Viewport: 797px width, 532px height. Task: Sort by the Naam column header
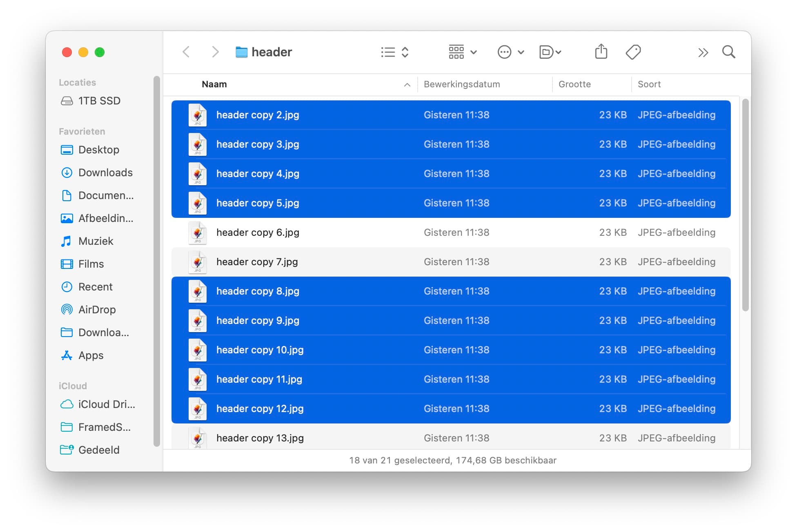pyautogui.click(x=214, y=84)
